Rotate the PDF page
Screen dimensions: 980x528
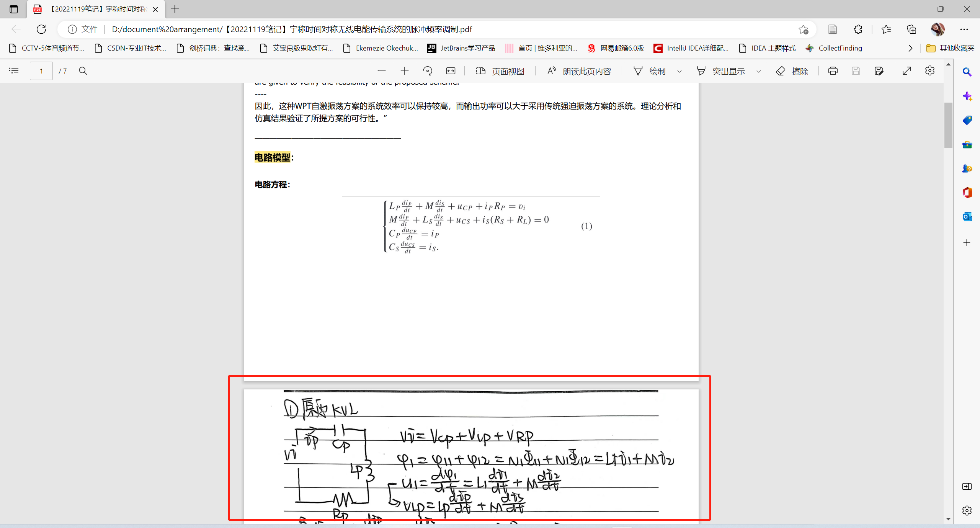point(427,71)
